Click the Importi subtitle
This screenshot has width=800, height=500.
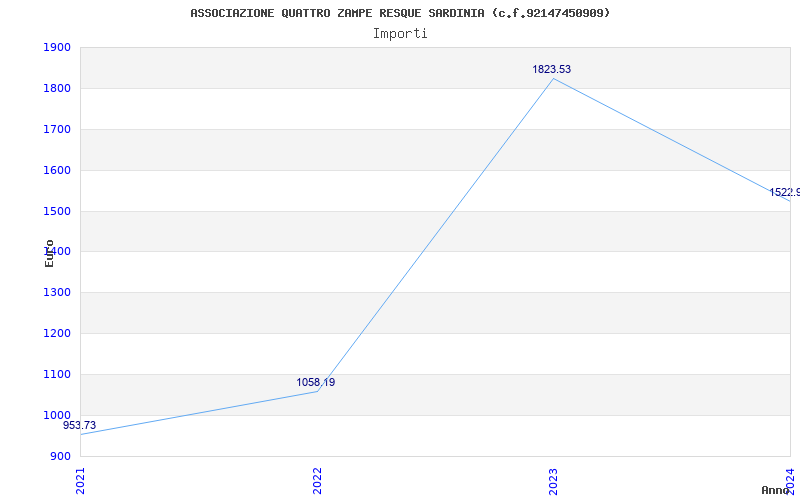400,34
